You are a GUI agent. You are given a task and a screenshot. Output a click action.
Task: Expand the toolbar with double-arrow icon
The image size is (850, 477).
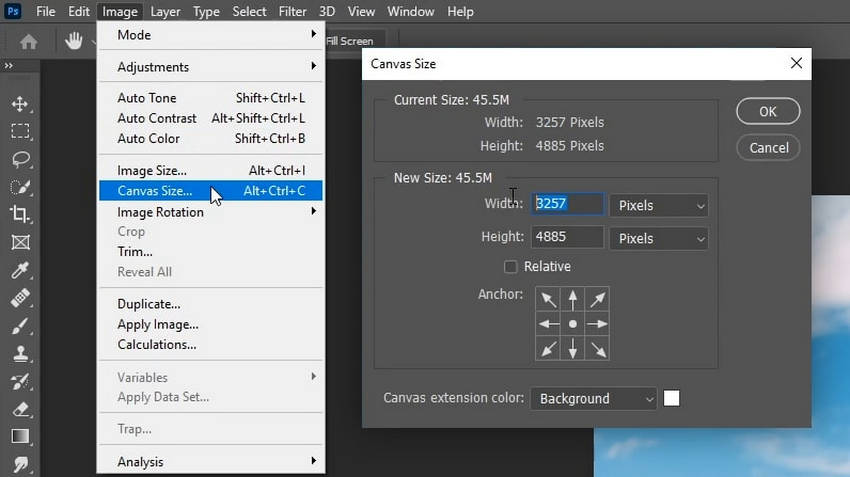[x=9, y=66]
